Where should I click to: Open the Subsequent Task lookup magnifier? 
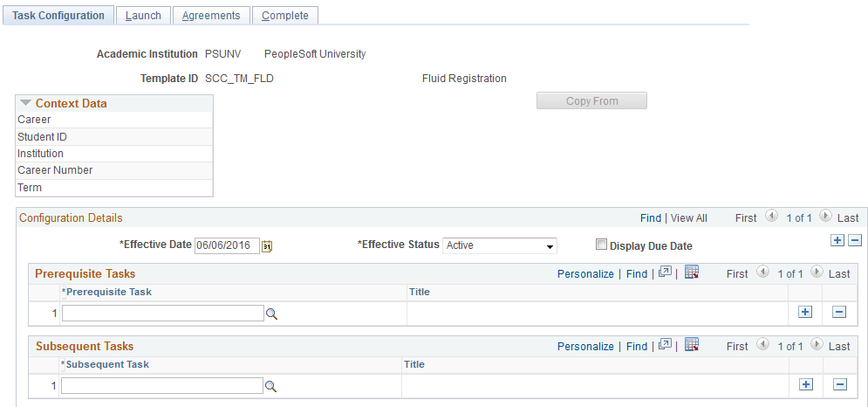(270, 387)
